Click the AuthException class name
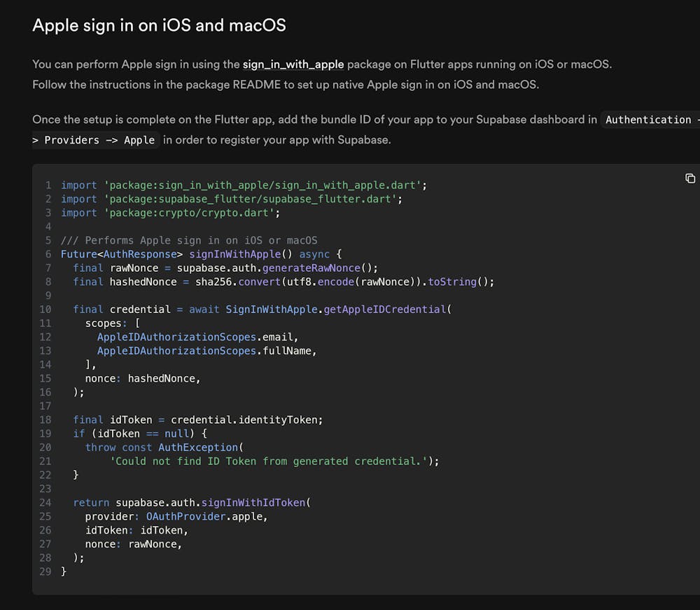Image resolution: width=700 pixels, height=610 pixels. coord(198,448)
